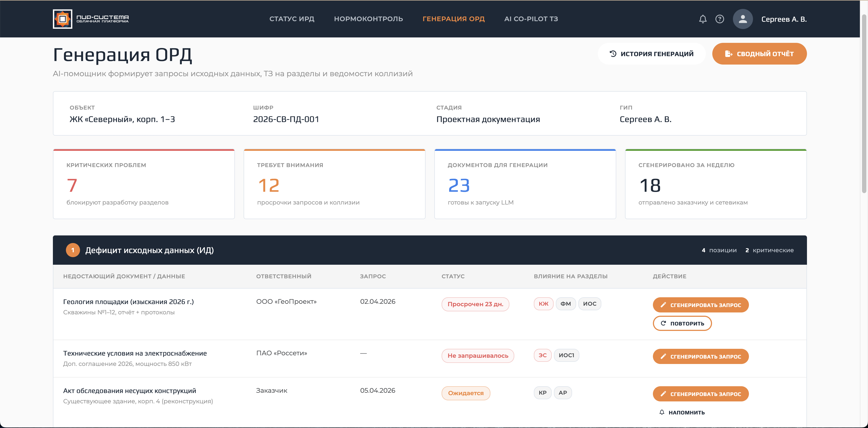Click the шифр value 2026-СВ-ПД-001

286,119
